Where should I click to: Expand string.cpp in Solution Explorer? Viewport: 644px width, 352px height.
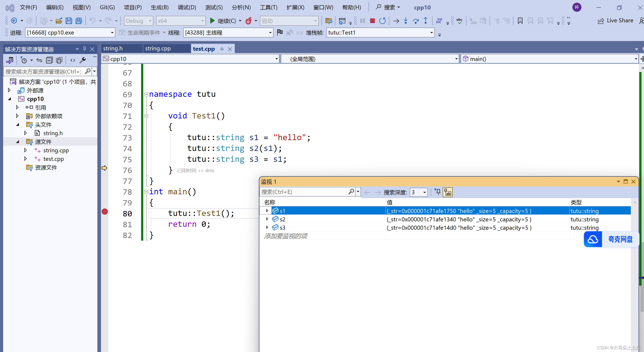coord(25,150)
